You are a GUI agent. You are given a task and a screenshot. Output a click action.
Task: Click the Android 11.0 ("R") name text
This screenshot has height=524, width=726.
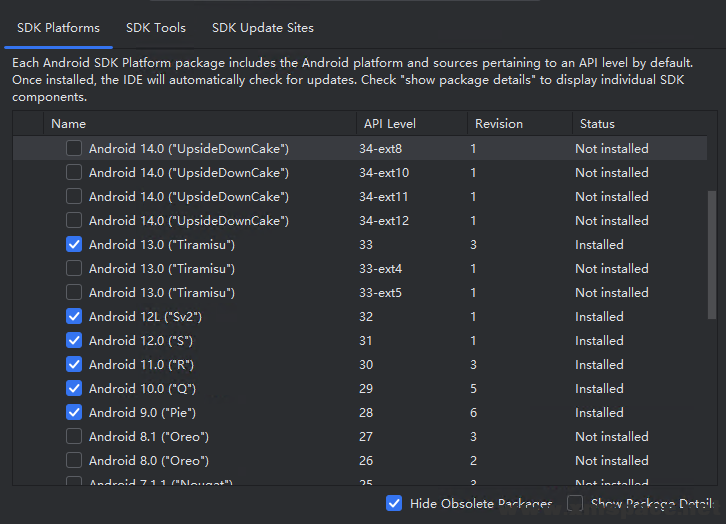tap(141, 365)
